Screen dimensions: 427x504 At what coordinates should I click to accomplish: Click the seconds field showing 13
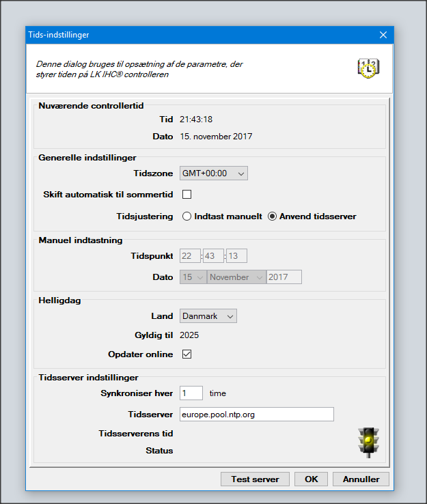click(x=236, y=255)
